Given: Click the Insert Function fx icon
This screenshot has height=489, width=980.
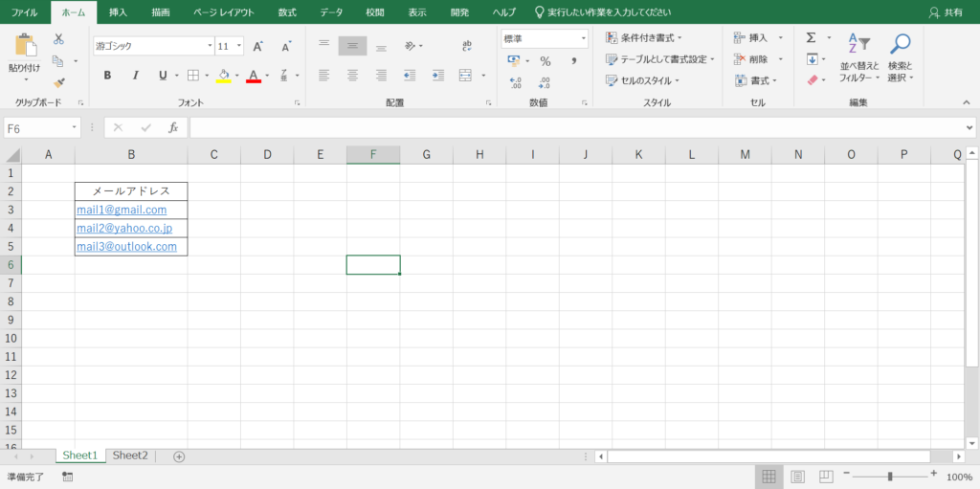Looking at the screenshot, I should (173, 127).
